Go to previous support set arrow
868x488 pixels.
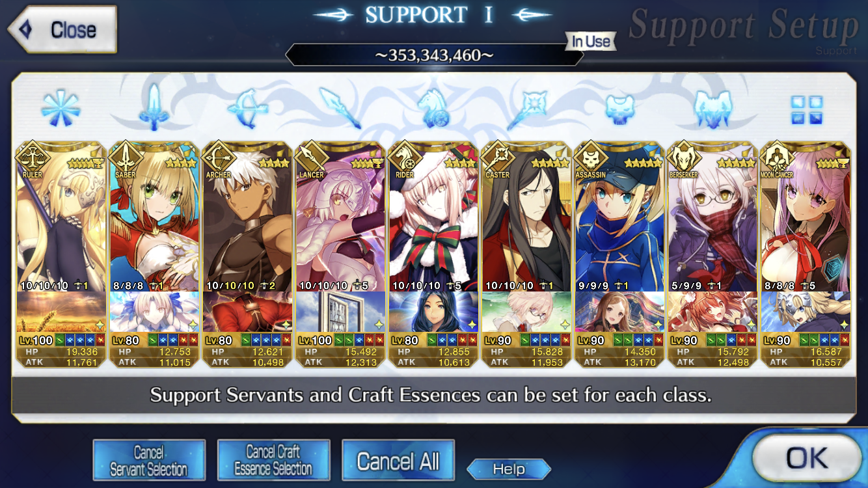tap(333, 14)
